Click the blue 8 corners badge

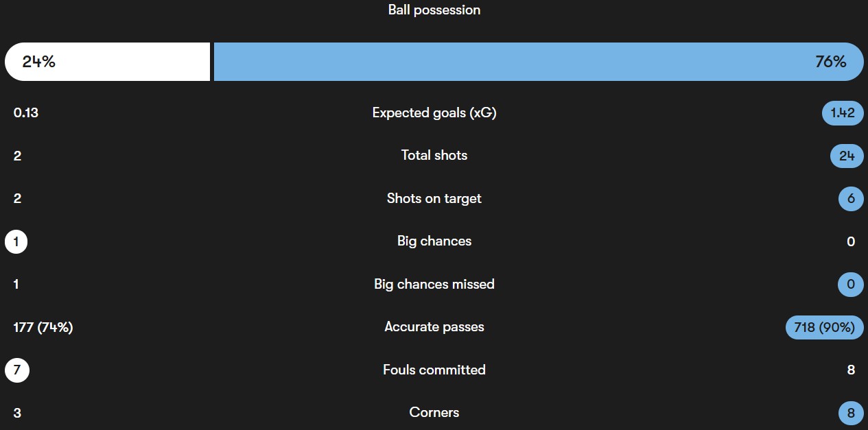(851, 414)
